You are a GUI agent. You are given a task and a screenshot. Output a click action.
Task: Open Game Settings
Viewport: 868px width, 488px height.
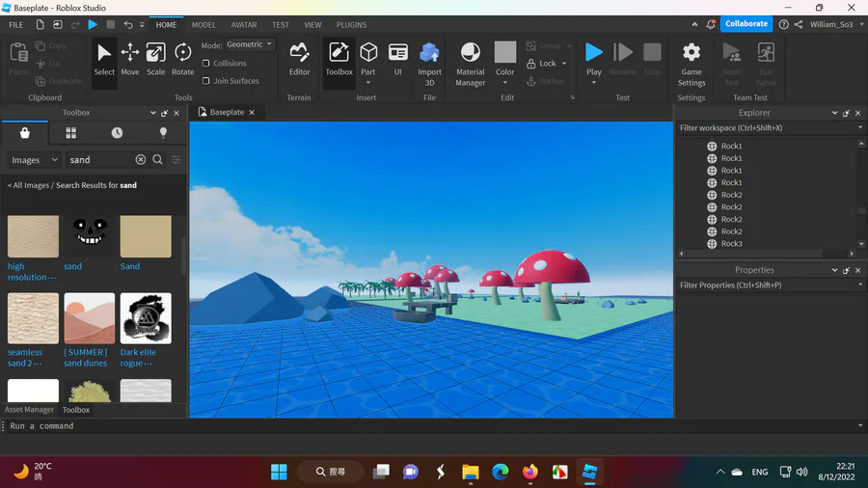[692, 63]
